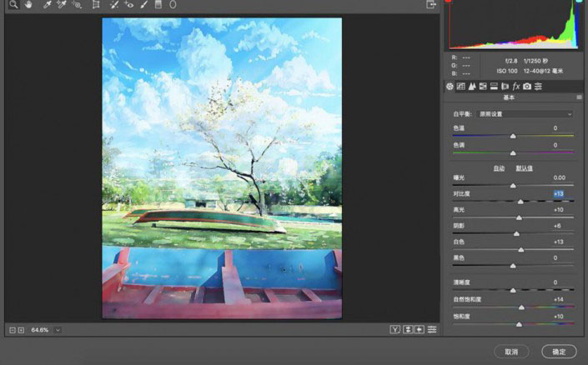The height and width of the screenshot is (365, 588).
Task: Pick the White Balance eyedropper tool
Action: click(x=47, y=4)
